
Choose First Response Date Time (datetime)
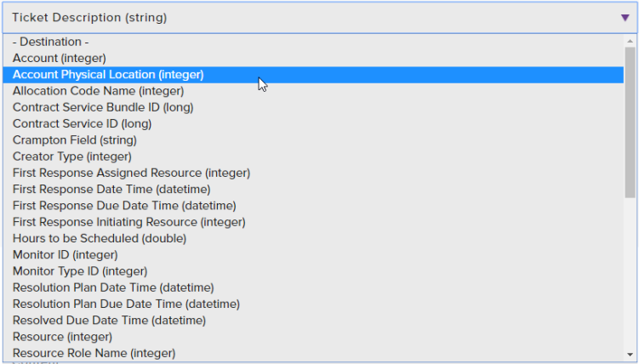111,189
